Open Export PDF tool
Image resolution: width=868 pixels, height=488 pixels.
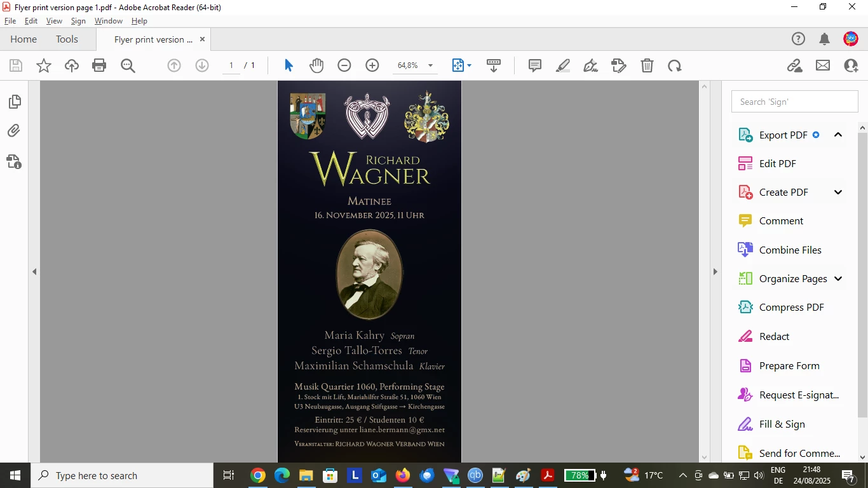click(x=783, y=135)
